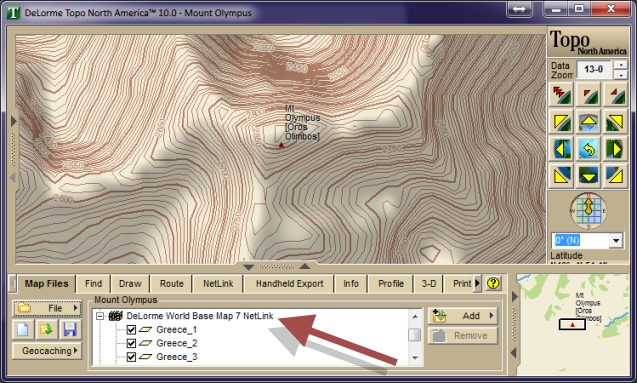Click the center undo map view icon

(588, 149)
